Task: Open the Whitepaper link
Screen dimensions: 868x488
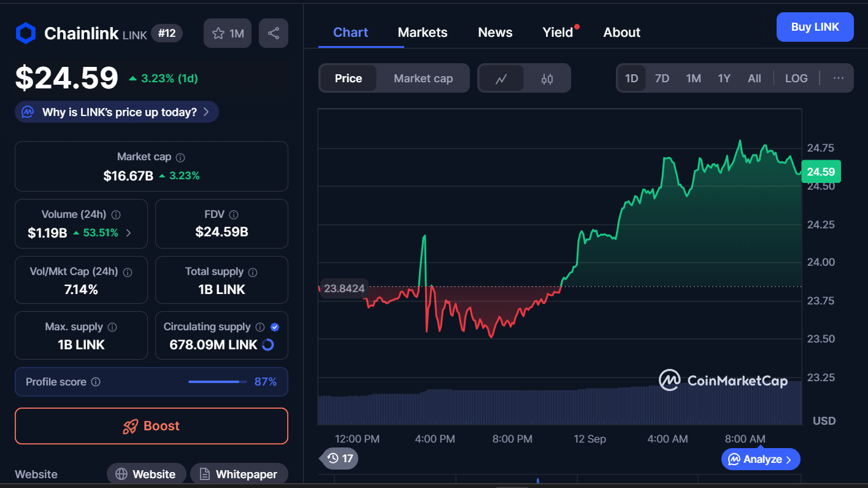Action: pyautogui.click(x=239, y=474)
